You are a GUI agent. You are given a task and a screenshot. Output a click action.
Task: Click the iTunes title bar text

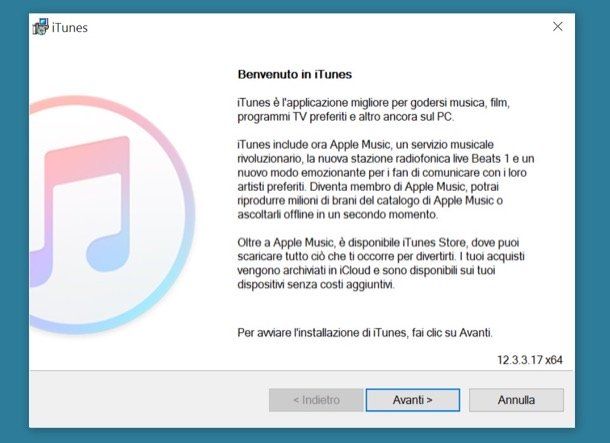click(70, 28)
